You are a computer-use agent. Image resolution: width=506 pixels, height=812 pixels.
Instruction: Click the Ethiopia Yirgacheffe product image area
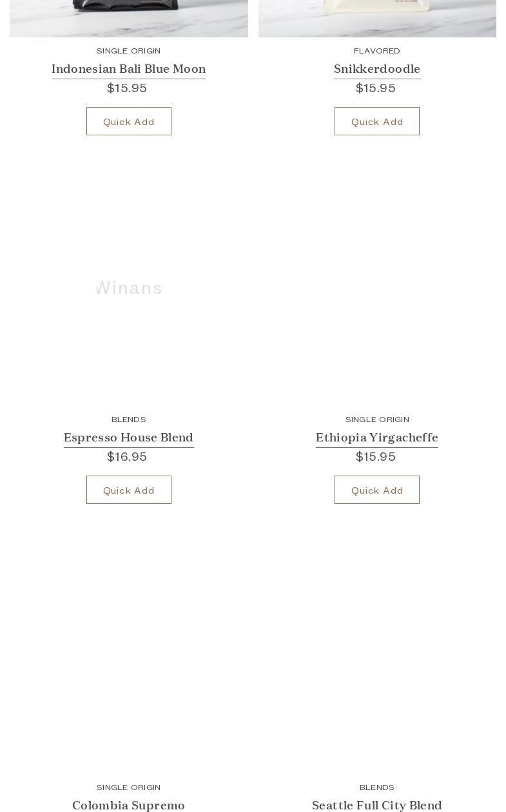(377, 287)
